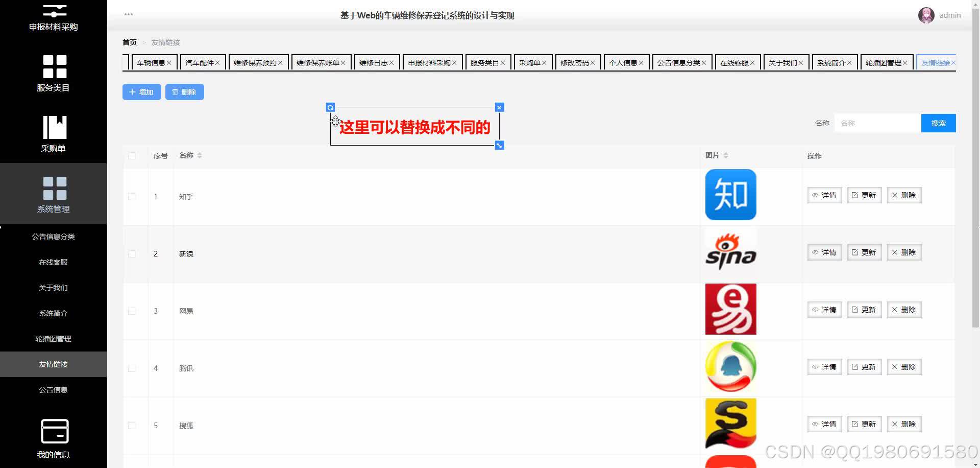Click 更新 for the 搜狐 row
The image size is (980, 468).
864,424
